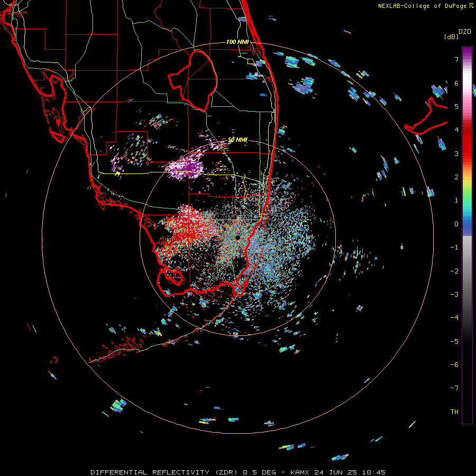
Task: Click the scale value 1 on the legend
Action: (456, 200)
